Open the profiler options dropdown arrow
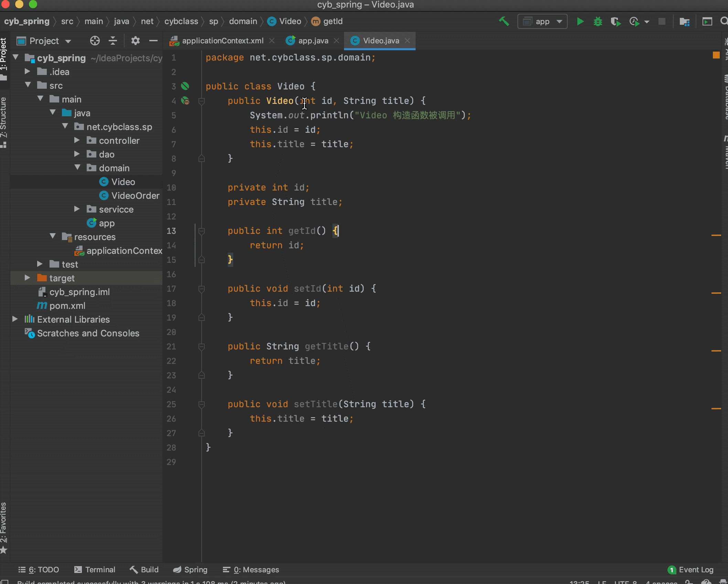Screen dimensions: 728x584 (647, 22)
